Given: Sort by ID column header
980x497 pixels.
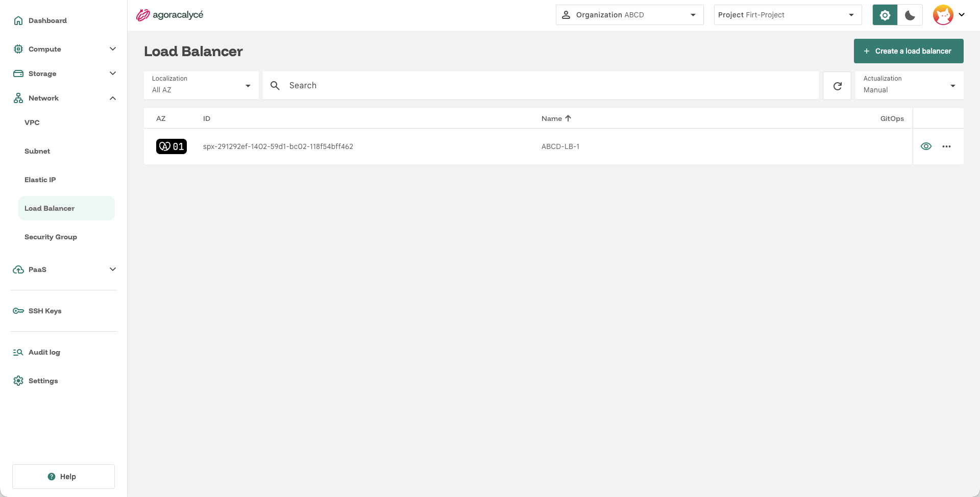Looking at the screenshot, I should click(207, 118).
